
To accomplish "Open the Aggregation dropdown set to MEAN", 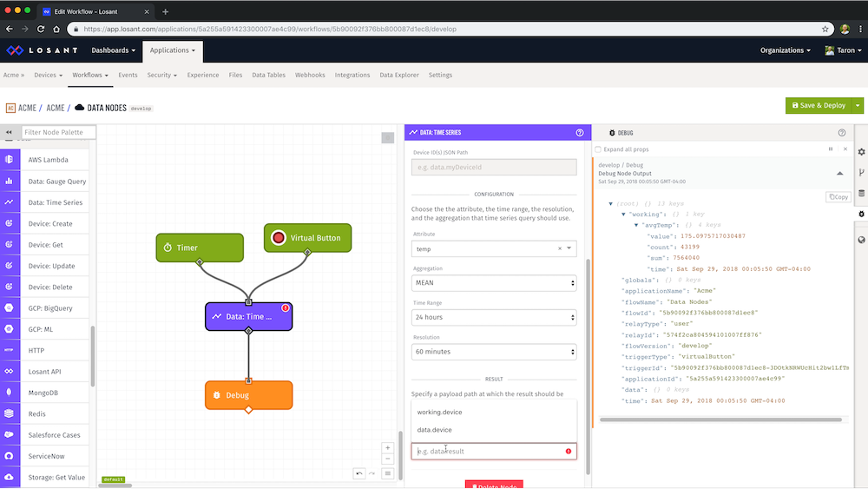I will click(x=494, y=283).
